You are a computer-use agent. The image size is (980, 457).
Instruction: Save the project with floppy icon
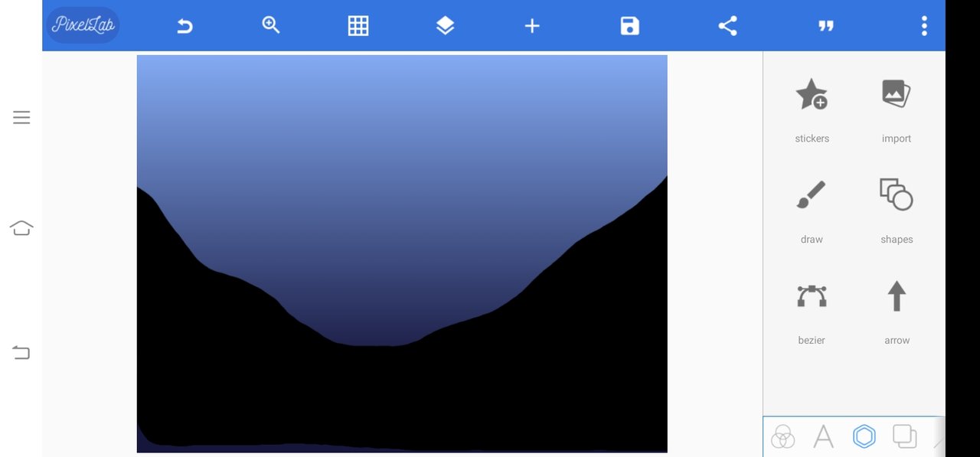[629, 26]
